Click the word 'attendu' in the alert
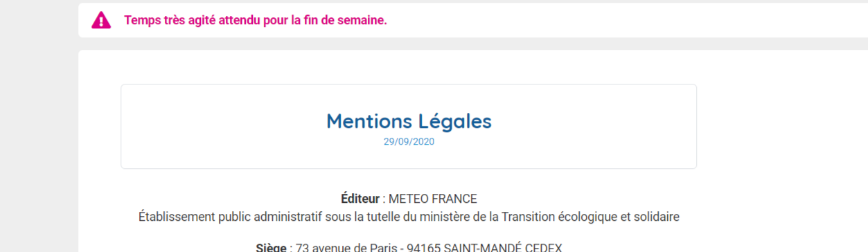This screenshot has width=868, height=252. click(x=242, y=20)
